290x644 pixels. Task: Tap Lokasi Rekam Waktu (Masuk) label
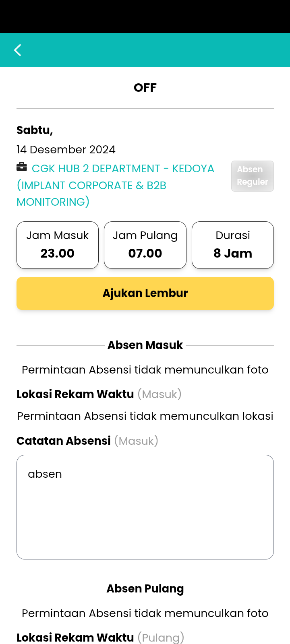pos(99,394)
